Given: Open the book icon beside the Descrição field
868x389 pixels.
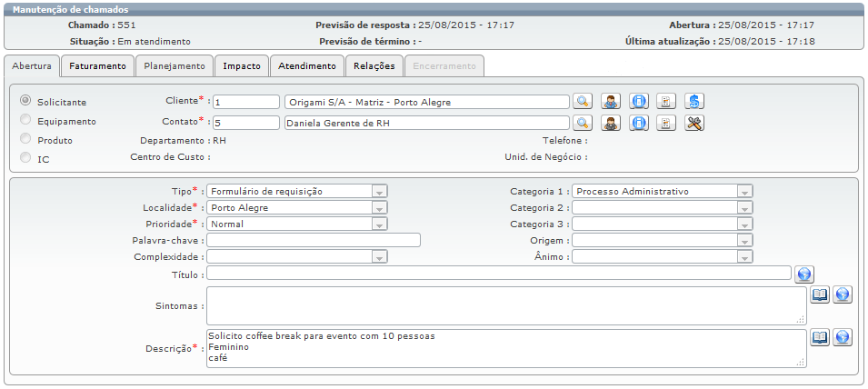Looking at the screenshot, I should (x=820, y=337).
